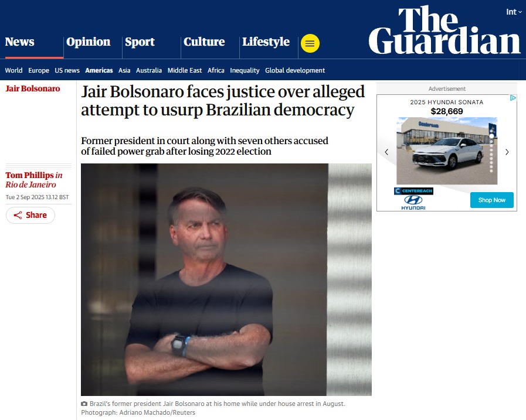Expand the Int edition dropdown

[x=514, y=12]
